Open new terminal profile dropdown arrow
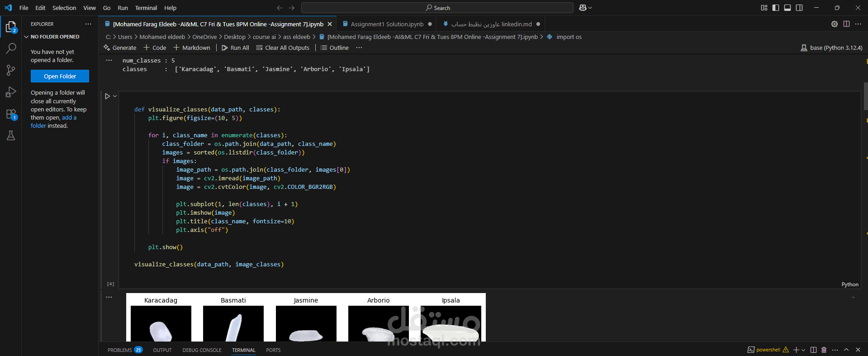Viewport: 868px width, 356px height. (x=803, y=350)
